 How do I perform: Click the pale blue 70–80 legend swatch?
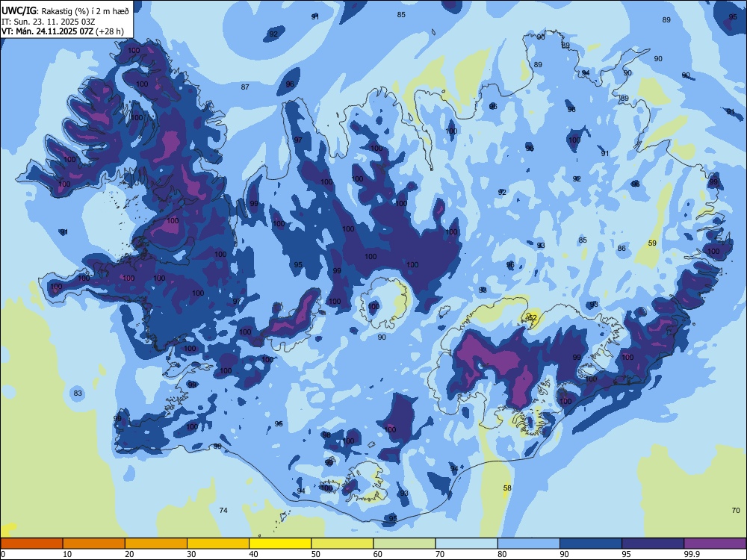(466, 544)
